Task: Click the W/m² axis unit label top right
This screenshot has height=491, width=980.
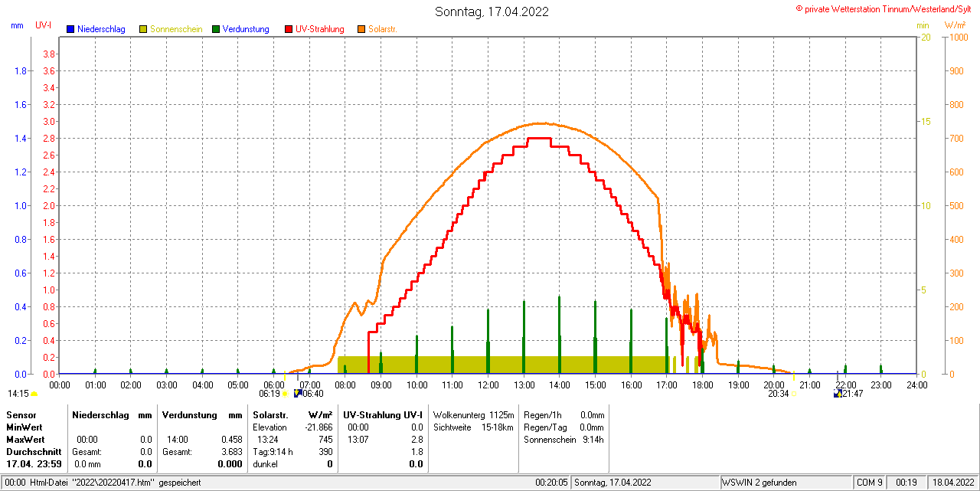Action: (x=955, y=25)
